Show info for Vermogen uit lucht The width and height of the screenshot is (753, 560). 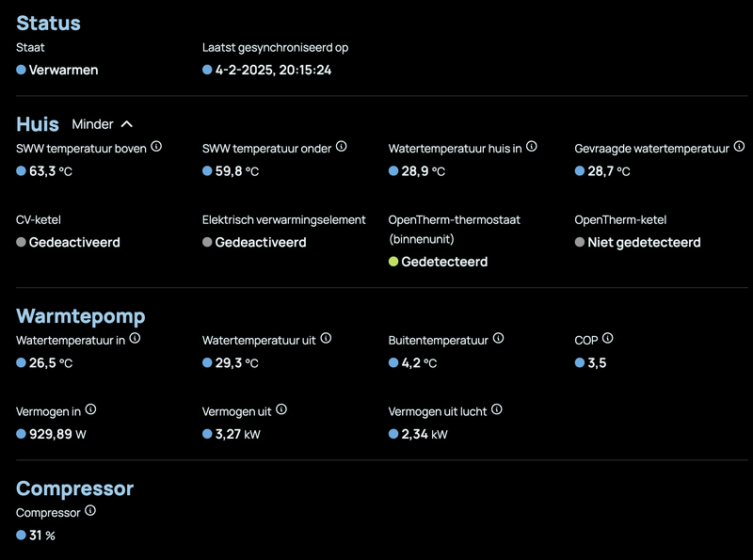click(497, 409)
